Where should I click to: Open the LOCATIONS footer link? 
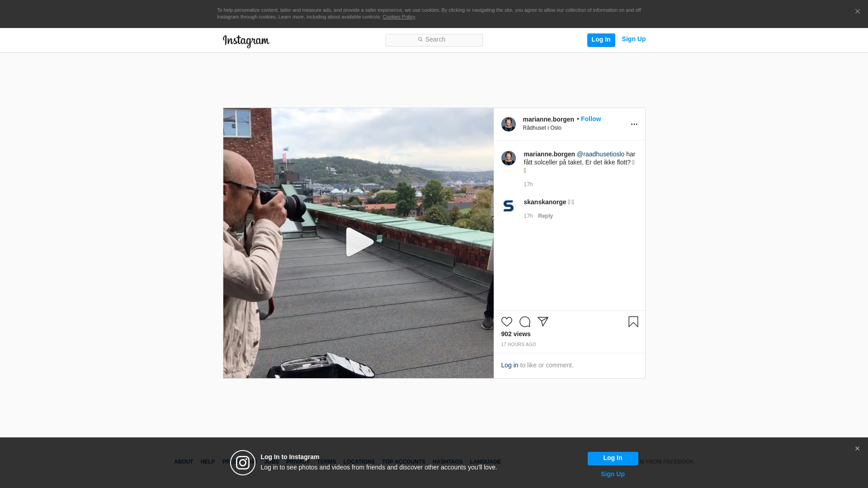(359, 462)
